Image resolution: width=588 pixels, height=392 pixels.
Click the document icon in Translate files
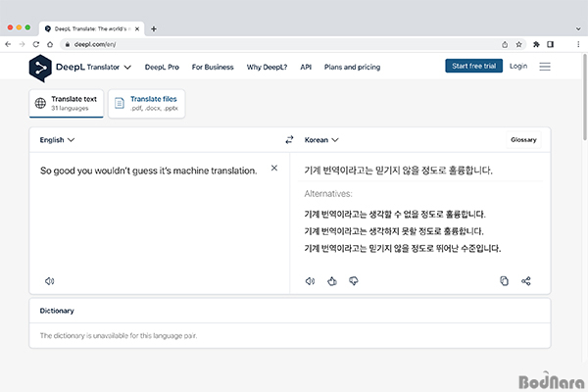[x=120, y=103]
